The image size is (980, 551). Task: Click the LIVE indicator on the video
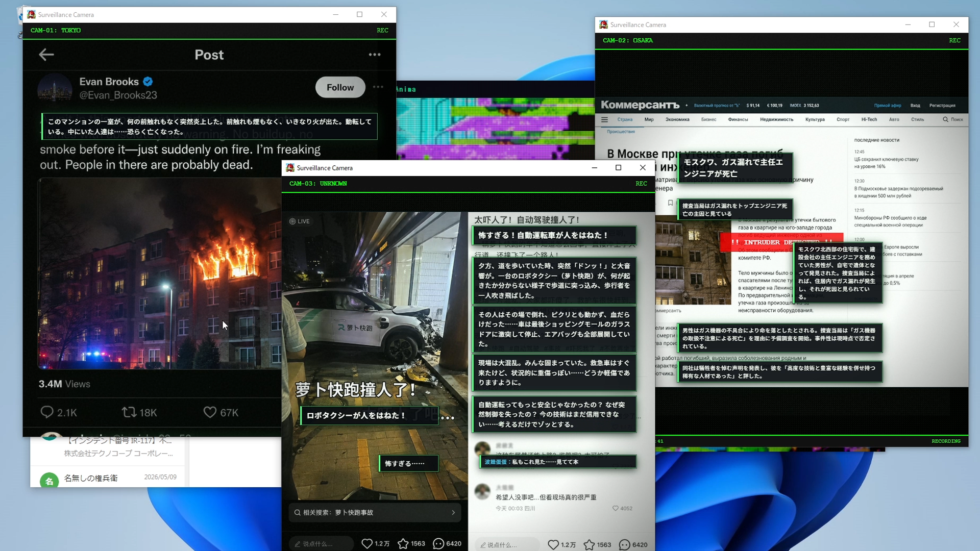[x=300, y=221]
